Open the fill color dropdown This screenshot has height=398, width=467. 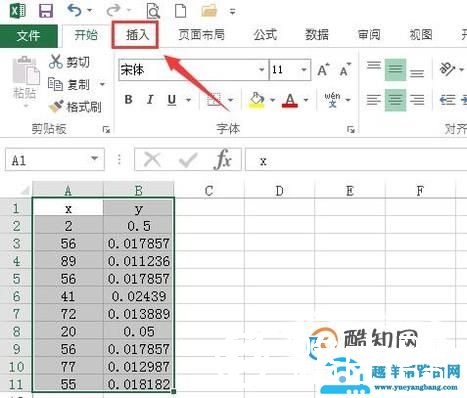(272, 100)
